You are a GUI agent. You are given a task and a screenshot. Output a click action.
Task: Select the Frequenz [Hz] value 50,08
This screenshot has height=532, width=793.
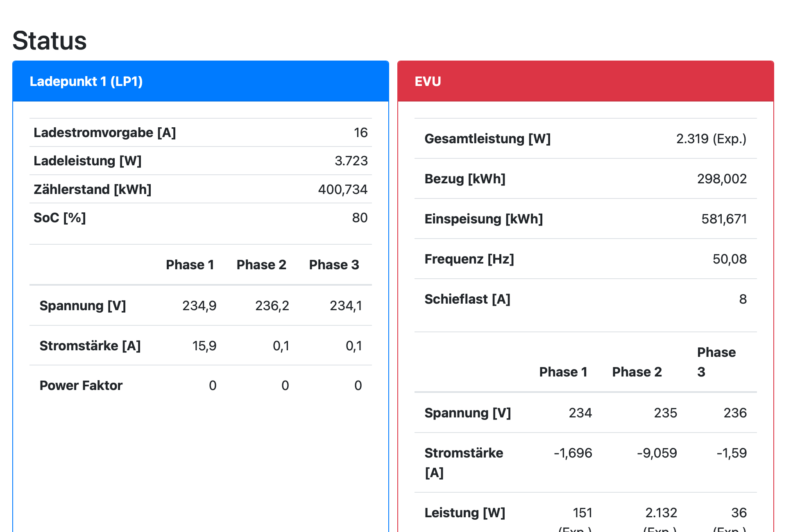point(729,259)
